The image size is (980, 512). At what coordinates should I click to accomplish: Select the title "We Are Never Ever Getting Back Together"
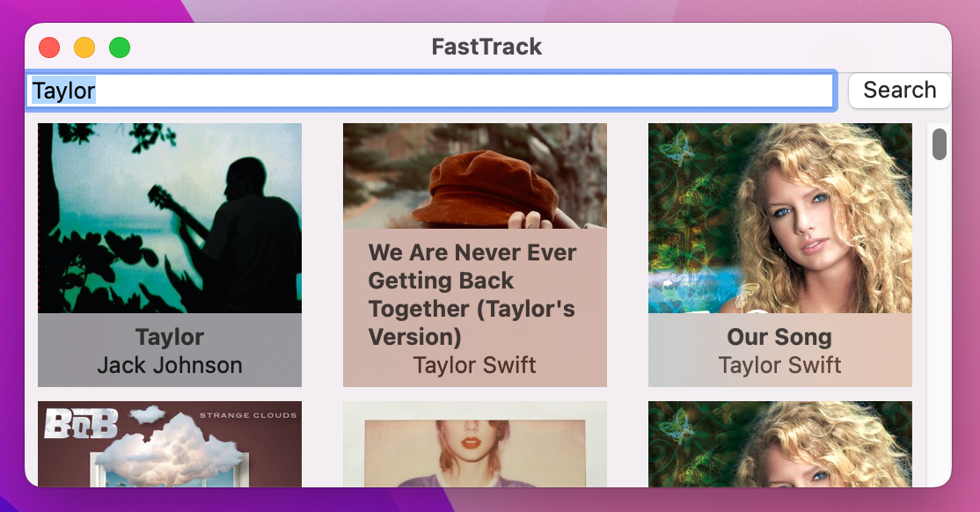(472, 295)
